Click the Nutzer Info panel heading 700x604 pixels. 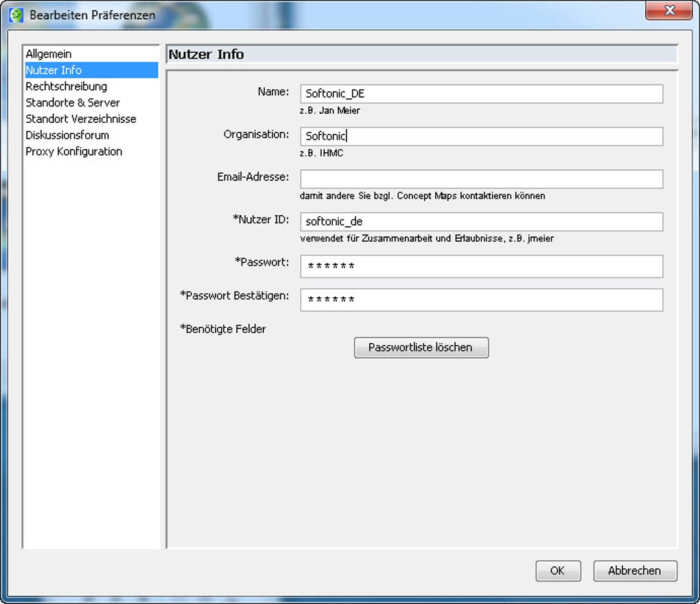pyautogui.click(x=206, y=54)
